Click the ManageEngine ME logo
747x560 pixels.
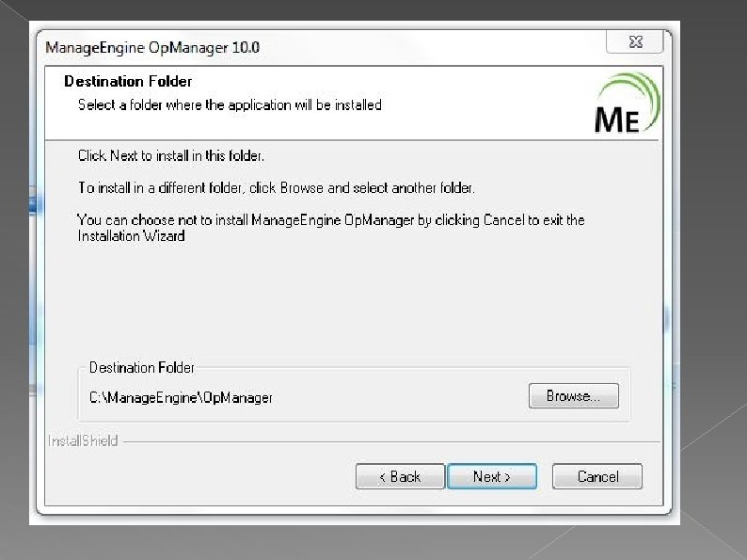pyautogui.click(x=628, y=104)
